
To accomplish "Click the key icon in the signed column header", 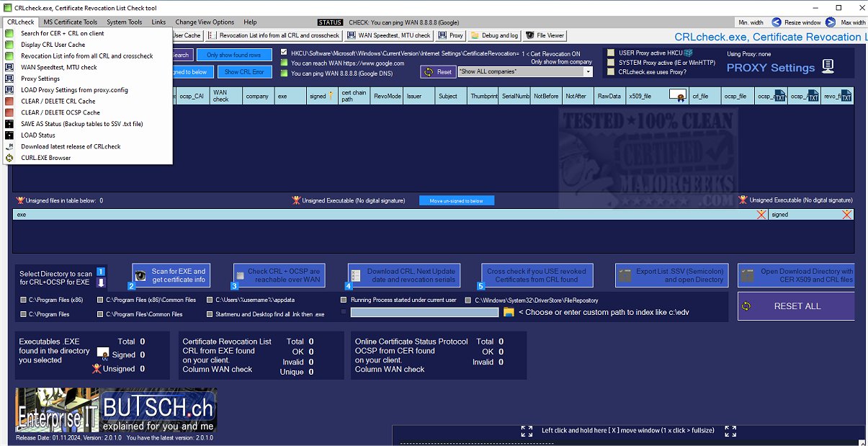I will [331, 96].
